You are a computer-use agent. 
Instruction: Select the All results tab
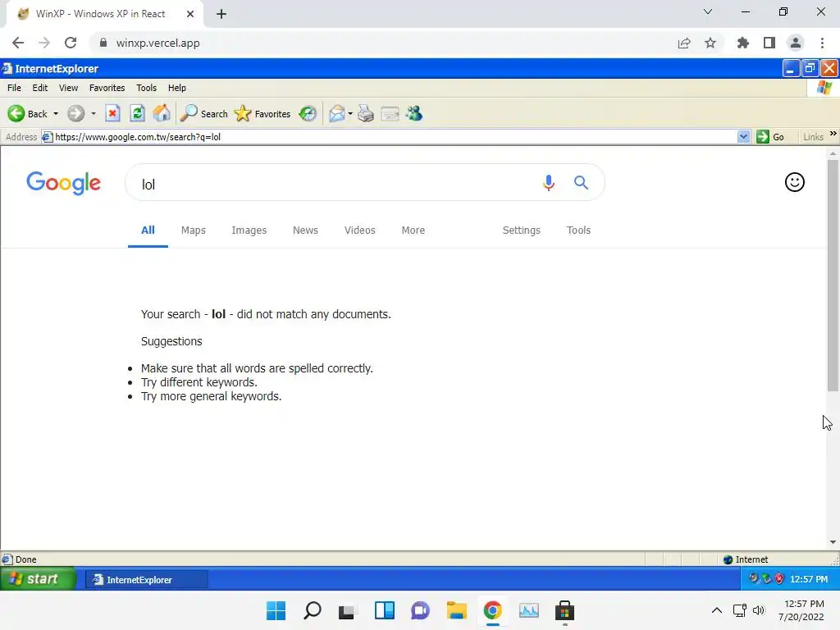click(148, 231)
